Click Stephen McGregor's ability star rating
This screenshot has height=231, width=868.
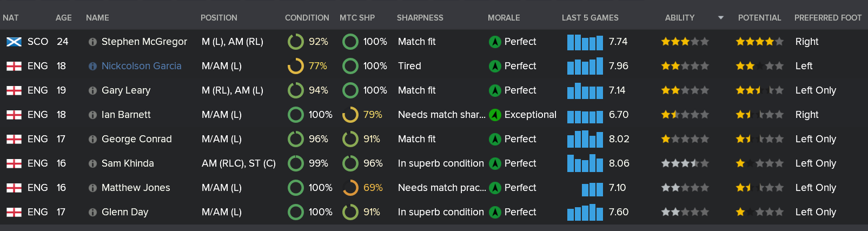coord(685,42)
